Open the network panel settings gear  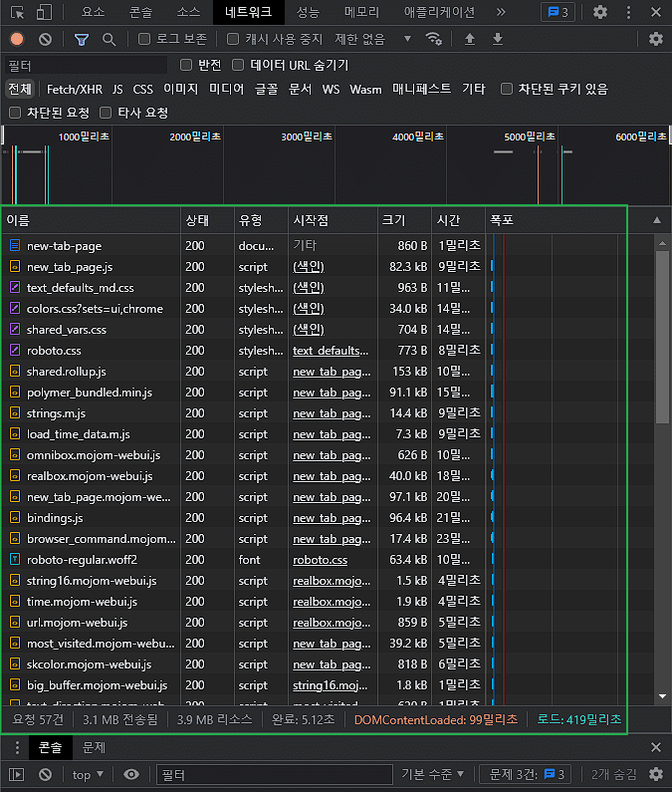click(656, 39)
